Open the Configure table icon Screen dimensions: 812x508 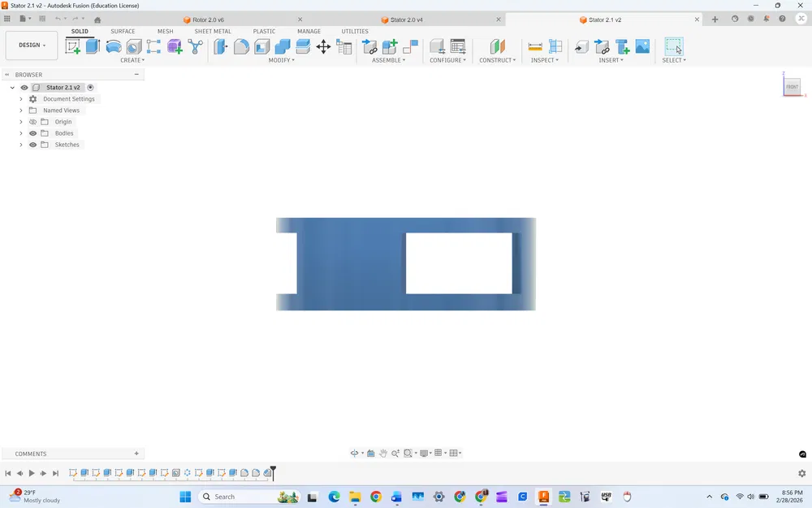458,46
